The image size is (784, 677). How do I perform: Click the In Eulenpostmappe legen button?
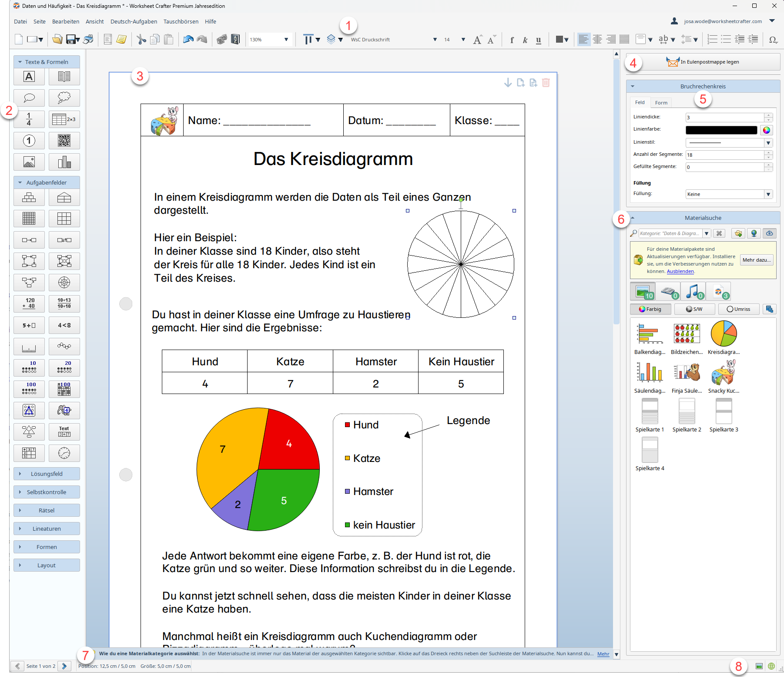[x=703, y=62]
